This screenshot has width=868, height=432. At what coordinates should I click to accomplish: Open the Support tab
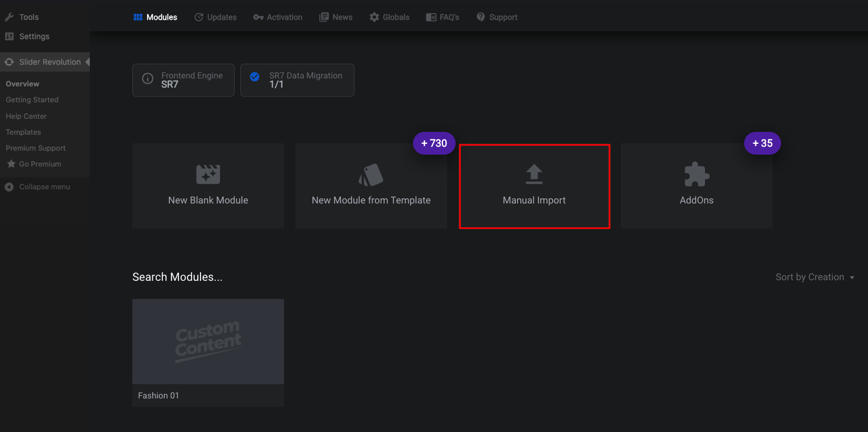point(497,17)
